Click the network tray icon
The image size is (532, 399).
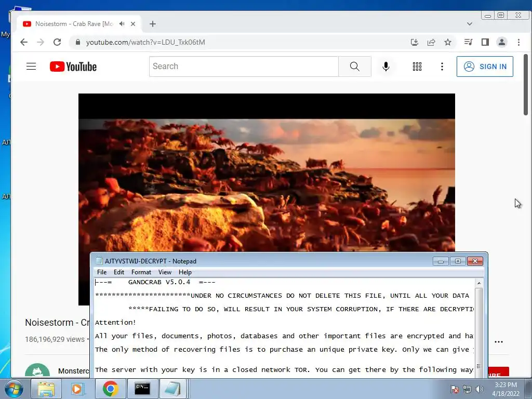[467, 389]
